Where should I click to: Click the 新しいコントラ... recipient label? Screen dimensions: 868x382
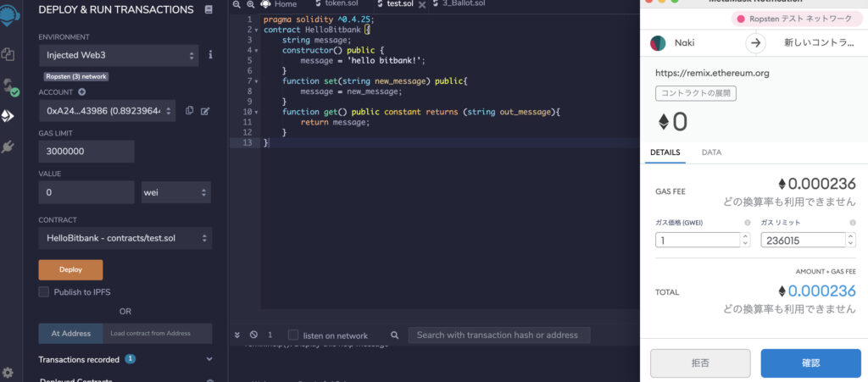tap(819, 43)
